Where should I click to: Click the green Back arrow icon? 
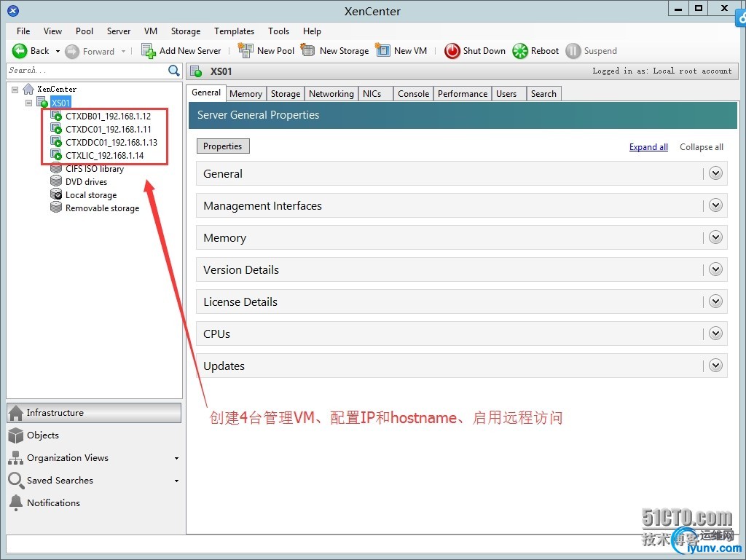(20, 51)
